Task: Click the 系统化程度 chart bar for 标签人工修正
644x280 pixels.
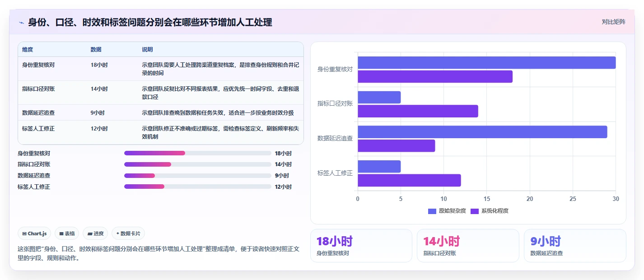Action: tap(410, 180)
